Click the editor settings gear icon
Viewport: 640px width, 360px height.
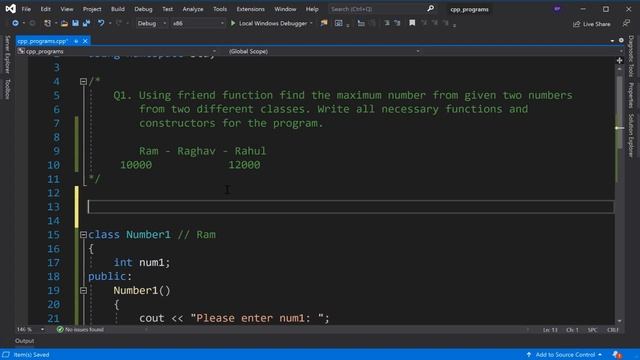(621, 40)
